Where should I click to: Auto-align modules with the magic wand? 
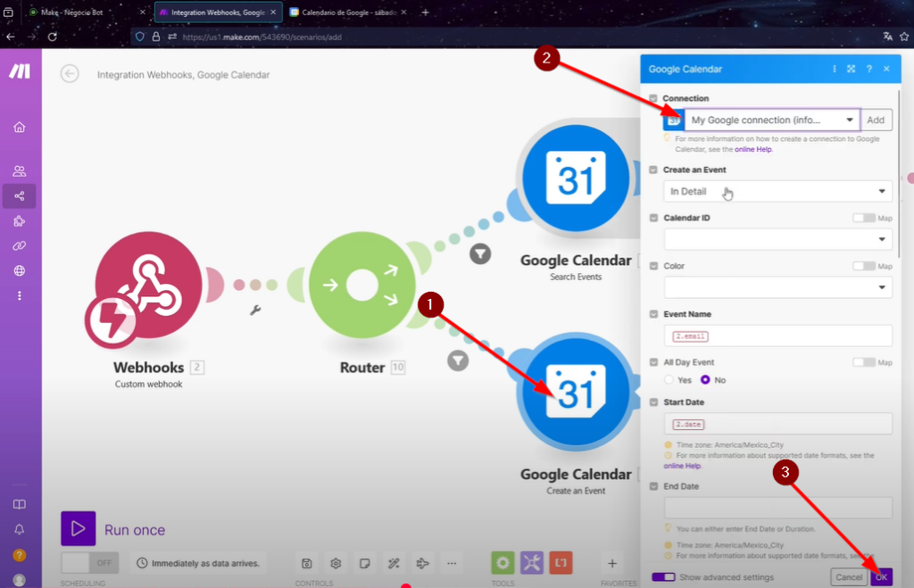[x=394, y=563]
